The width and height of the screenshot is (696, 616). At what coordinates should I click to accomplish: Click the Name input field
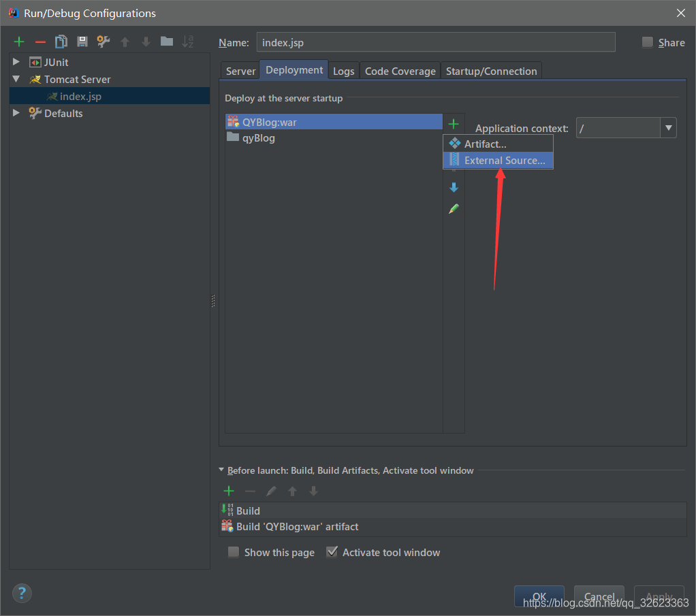click(435, 42)
